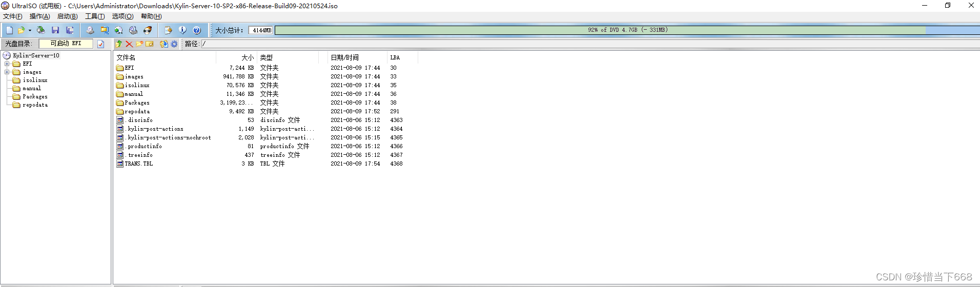Click the New file toolbar icon
This screenshot has width=980, height=287.
point(10,30)
